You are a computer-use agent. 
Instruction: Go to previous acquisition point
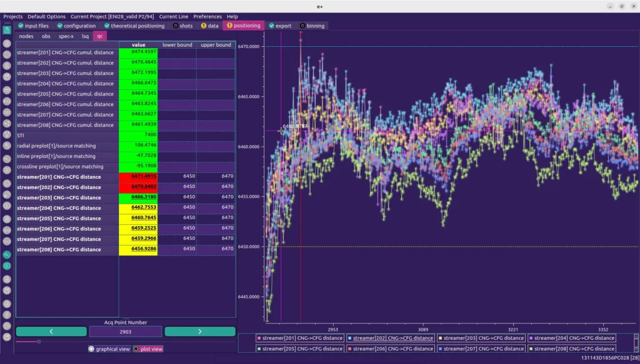click(51, 332)
